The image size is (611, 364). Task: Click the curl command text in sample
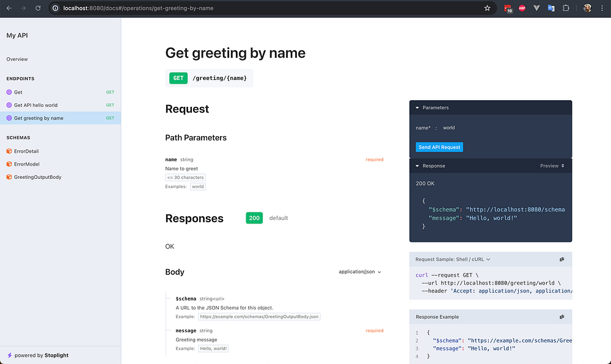point(422,275)
